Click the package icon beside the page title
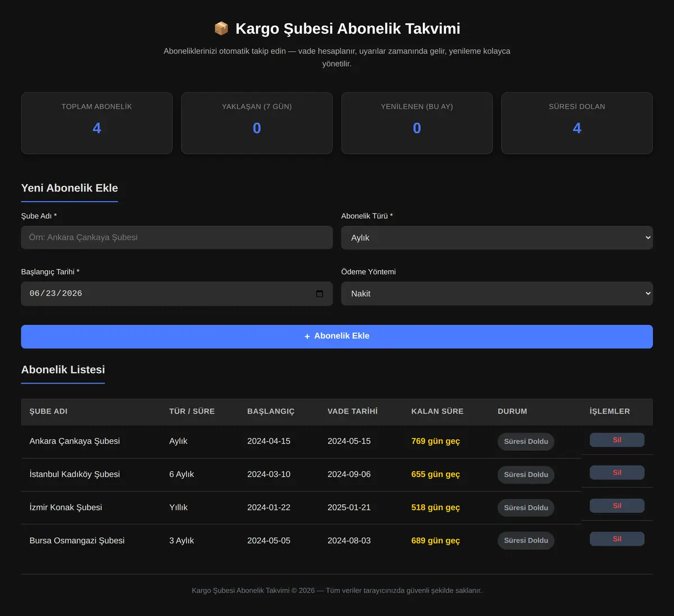 221,29
